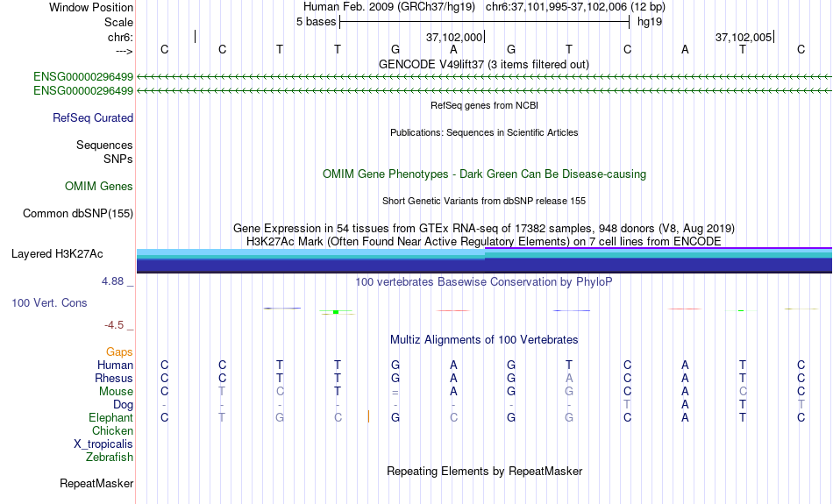Click the faded A mismatch in Rhesus row

pyautogui.click(x=569, y=378)
